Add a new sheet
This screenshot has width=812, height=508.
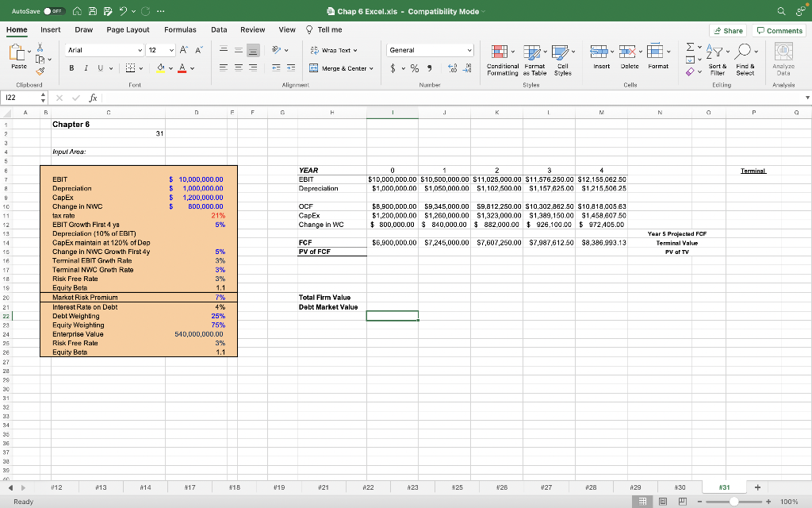click(x=757, y=487)
